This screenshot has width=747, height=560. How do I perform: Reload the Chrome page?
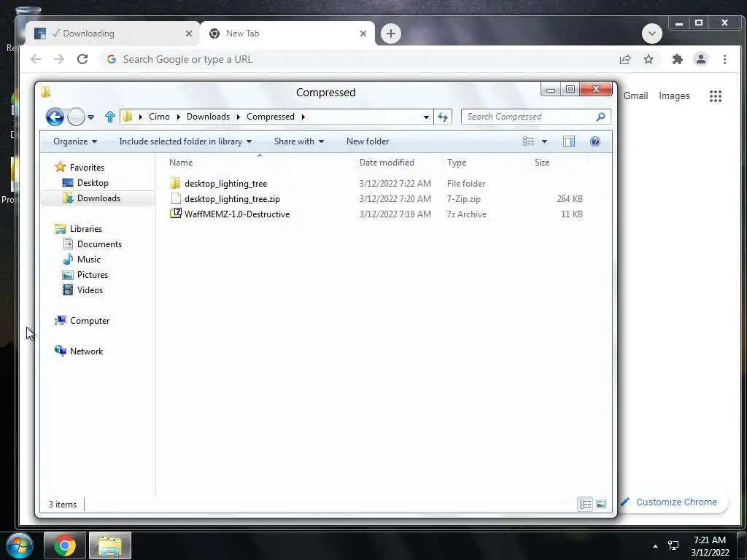pos(82,59)
